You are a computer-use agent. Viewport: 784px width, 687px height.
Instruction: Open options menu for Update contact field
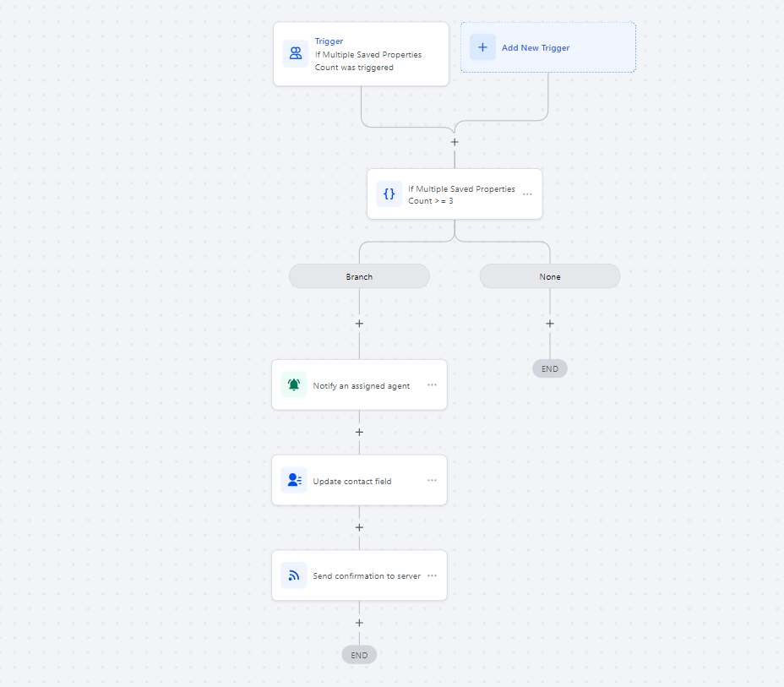432,481
